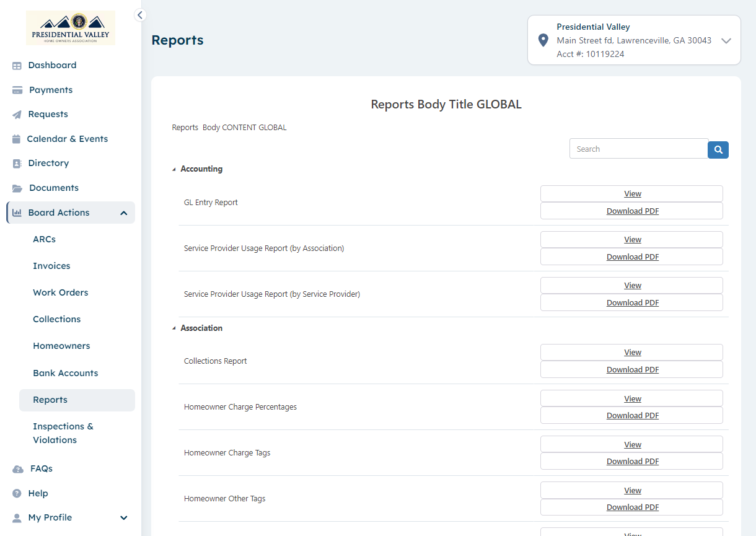The width and height of the screenshot is (756, 536).
Task: Download PDF for Usage Report (by Service Provider)
Action: 631,303
